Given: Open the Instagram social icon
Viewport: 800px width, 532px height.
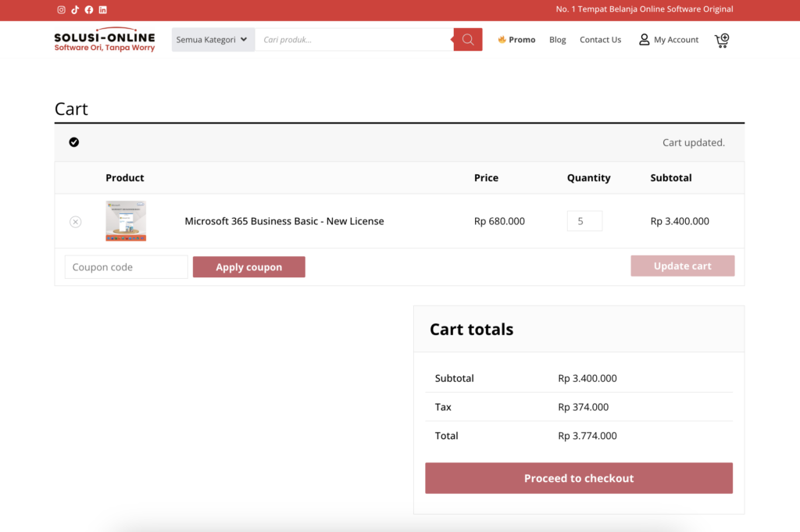Looking at the screenshot, I should coord(61,9).
